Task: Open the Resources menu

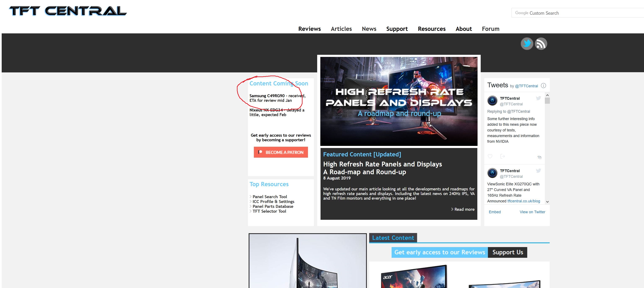Action: (431, 29)
